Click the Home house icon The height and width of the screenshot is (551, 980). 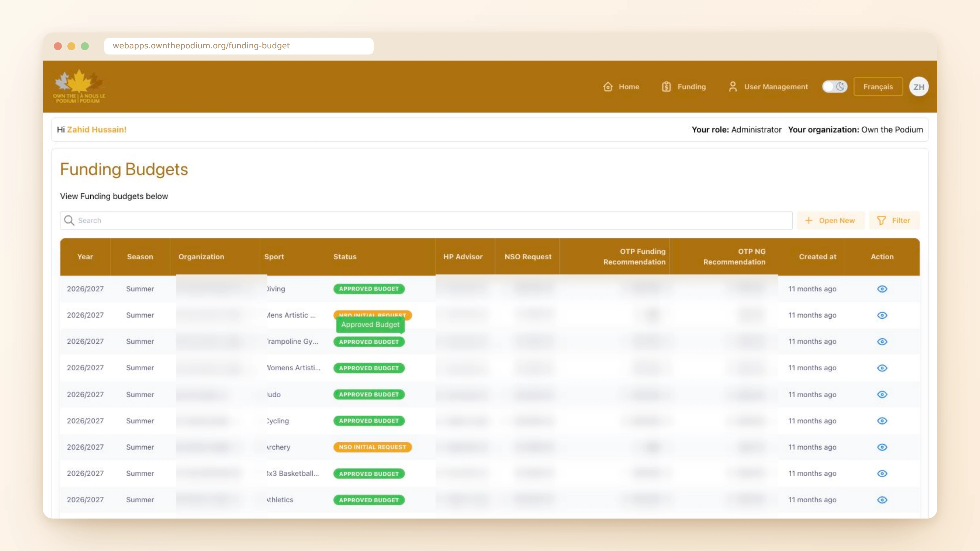tap(608, 87)
